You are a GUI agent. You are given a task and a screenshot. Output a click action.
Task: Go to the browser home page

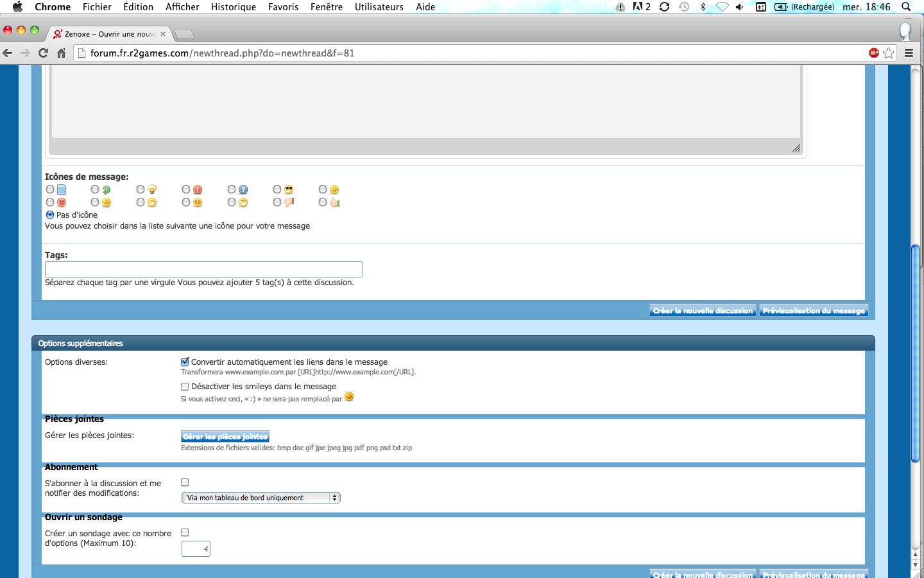pos(62,53)
